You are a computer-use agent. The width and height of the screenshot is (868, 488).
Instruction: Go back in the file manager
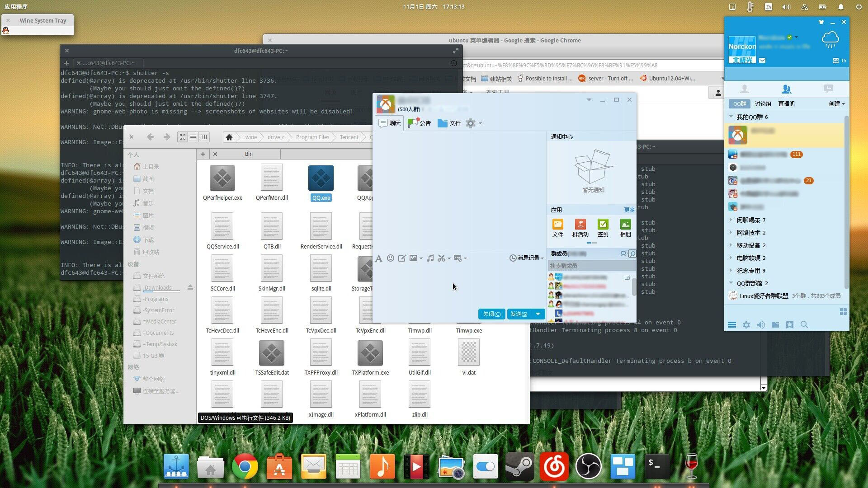pos(151,137)
